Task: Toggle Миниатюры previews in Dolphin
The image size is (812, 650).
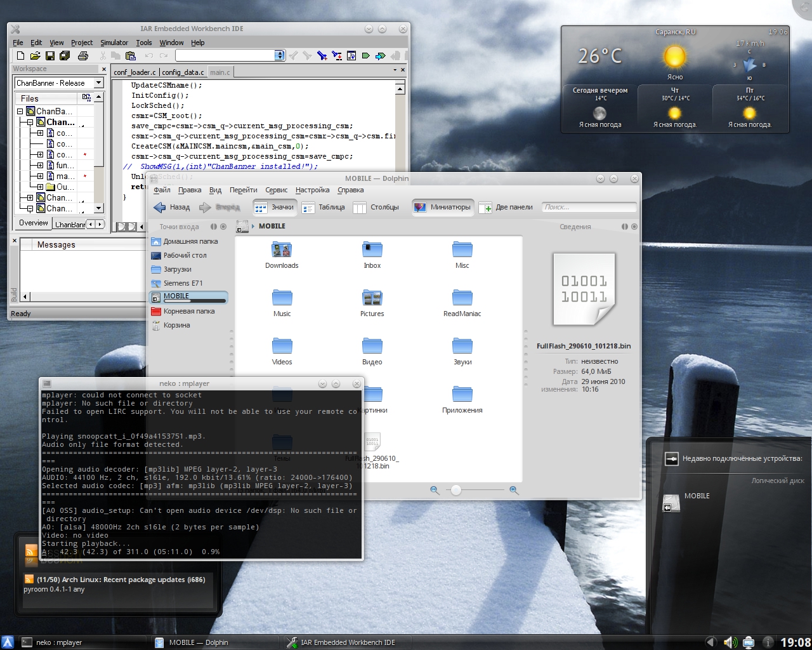Action: (443, 207)
